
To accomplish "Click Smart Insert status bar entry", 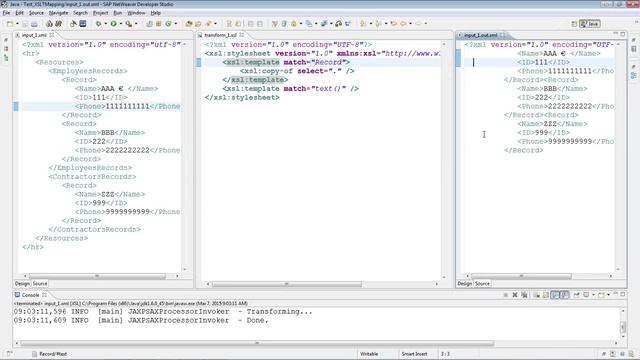I will (x=414, y=354).
